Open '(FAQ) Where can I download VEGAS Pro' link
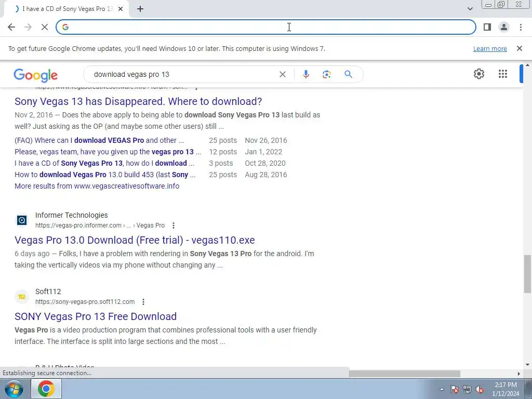This screenshot has width=532, height=399. click(x=99, y=140)
